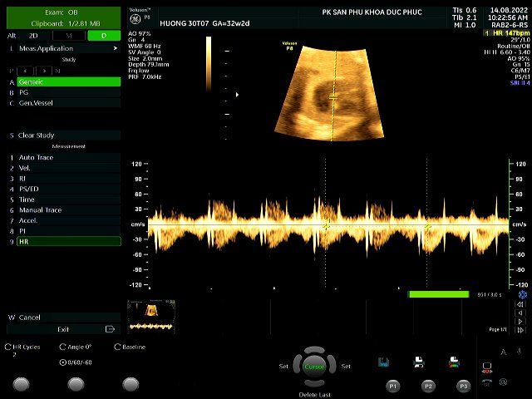Click the next study arrow
Viewport: 532px width, 399px height.
coord(44,71)
